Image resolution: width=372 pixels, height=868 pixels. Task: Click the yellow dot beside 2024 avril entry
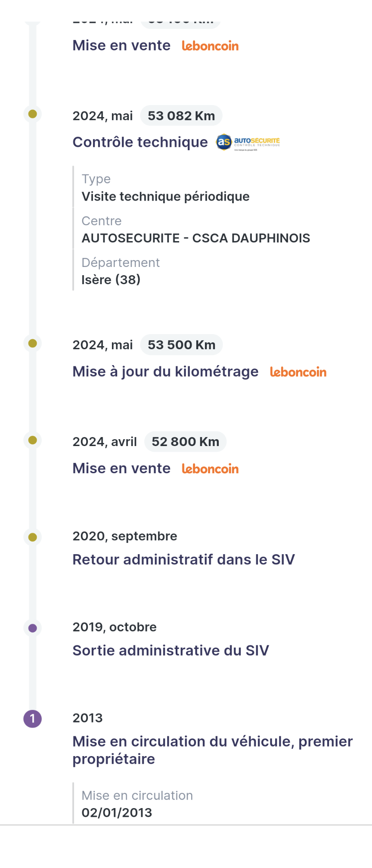click(33, 440)
